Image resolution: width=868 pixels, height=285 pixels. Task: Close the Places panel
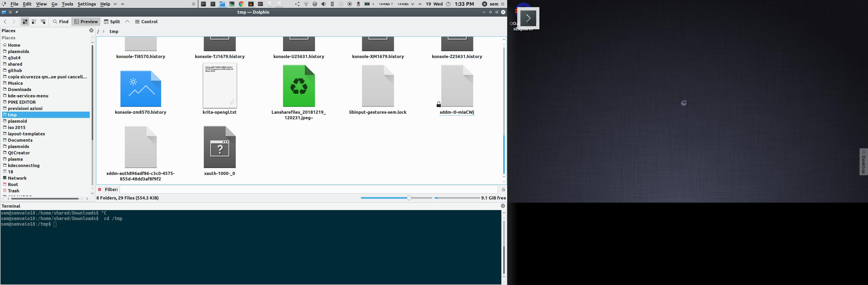(x=91, y=30)
